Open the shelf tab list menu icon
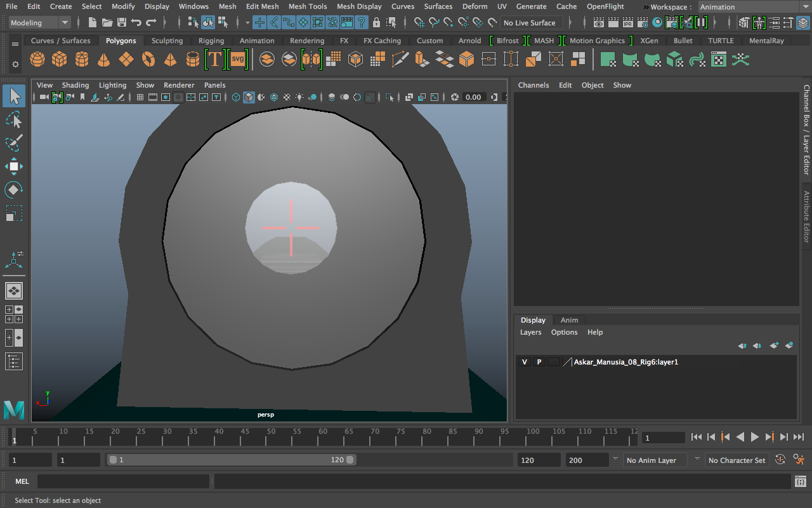Image resolution: width=812 pixels, height=508 pixels. pyautogui.click(x=15, y=44)
